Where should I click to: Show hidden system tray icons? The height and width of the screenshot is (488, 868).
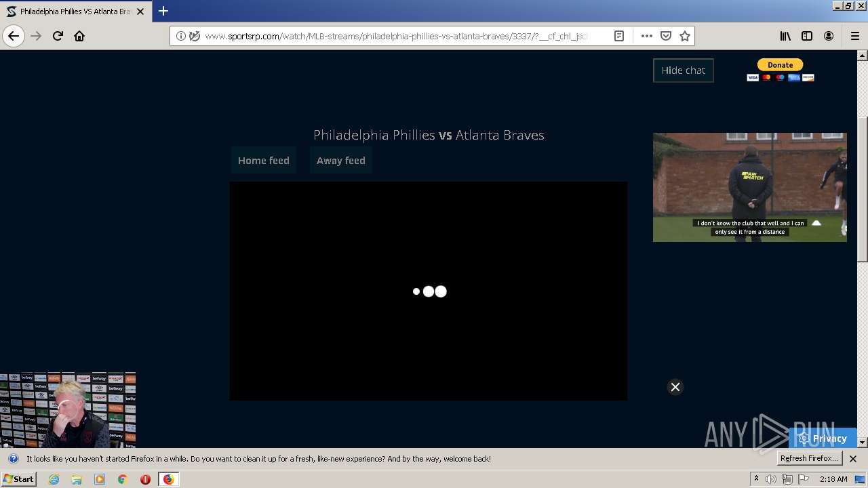pyautogui.click(x=756, y=479)
